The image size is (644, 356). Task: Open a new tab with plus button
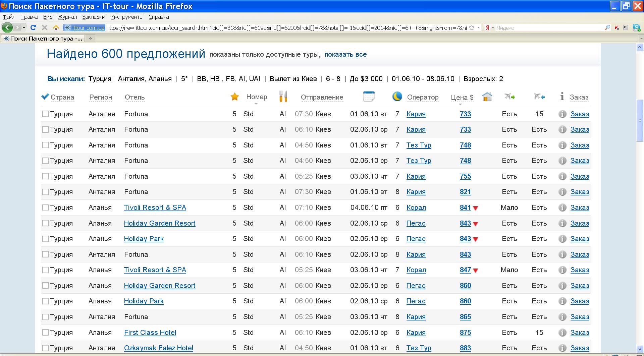point(90,39)
